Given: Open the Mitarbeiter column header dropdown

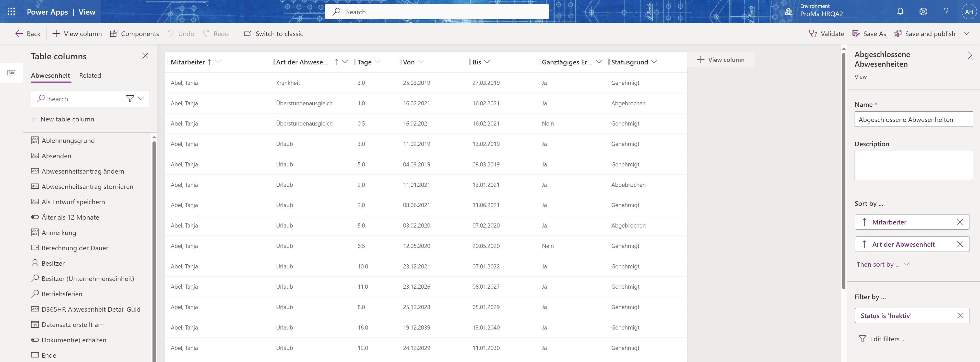Looking at the screenshot, I should pyautogui.click(x=218, y=62).
